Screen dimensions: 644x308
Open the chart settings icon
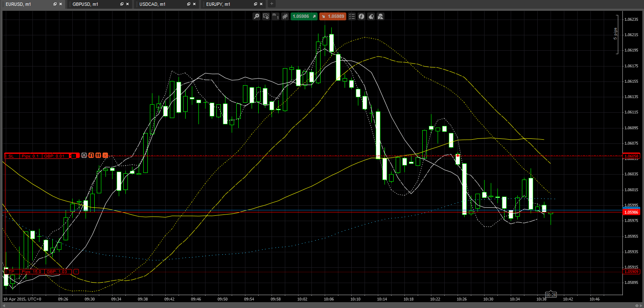point(266,16)
